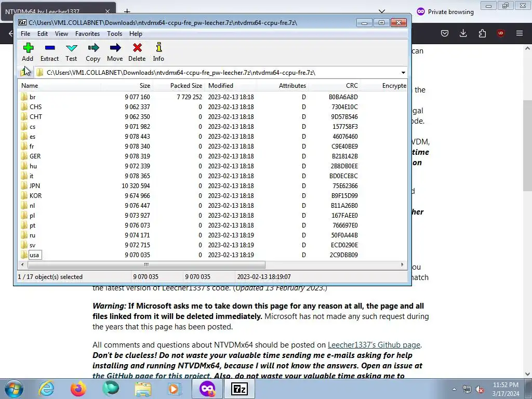Open Firefox list all tabs chevron
Screen dimensions: 532x399
click(382, 11)
